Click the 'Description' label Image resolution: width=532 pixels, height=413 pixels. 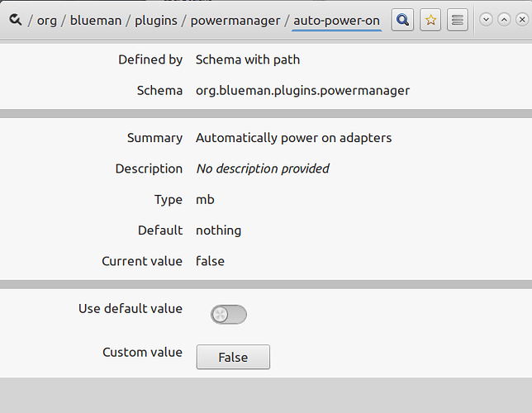[x=149, y=169]
